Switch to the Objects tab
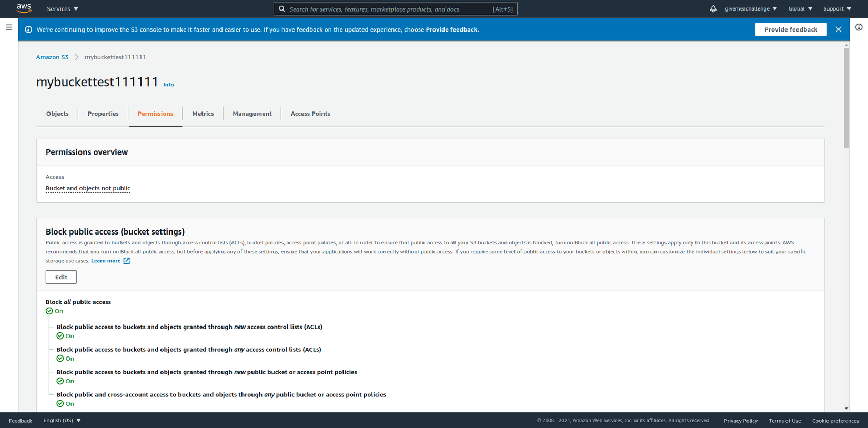Screen dimensions: 868x428 click(57, 114)
